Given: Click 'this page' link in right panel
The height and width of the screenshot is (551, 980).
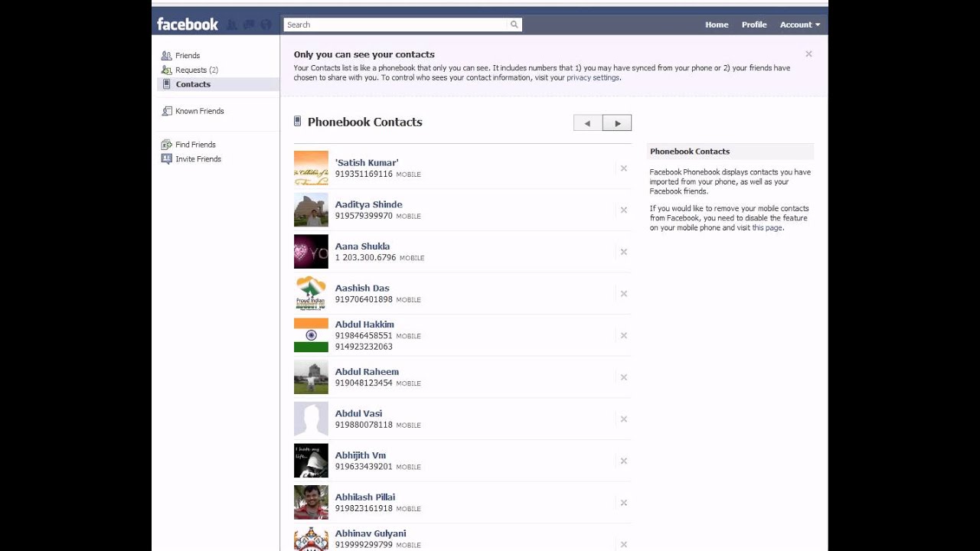Looking at the screenshot, I should point(767,228).
